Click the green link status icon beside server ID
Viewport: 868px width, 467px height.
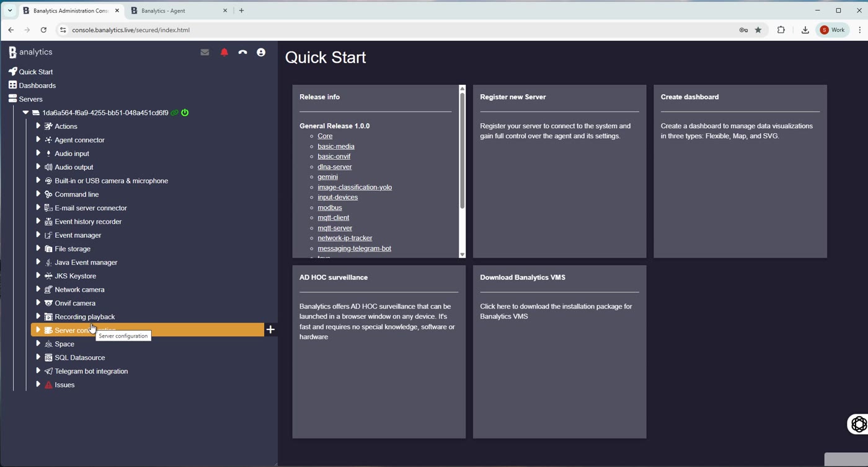[x=175, y=113]
